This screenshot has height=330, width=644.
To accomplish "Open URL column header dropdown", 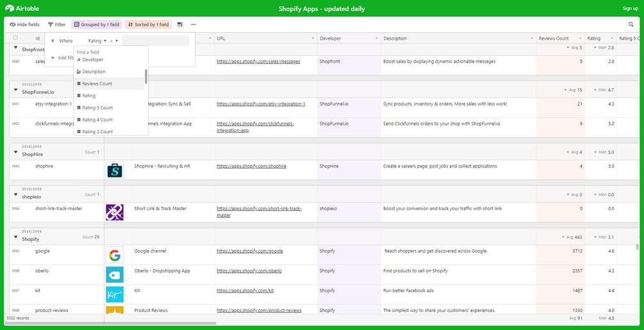I will pos(313,38).
